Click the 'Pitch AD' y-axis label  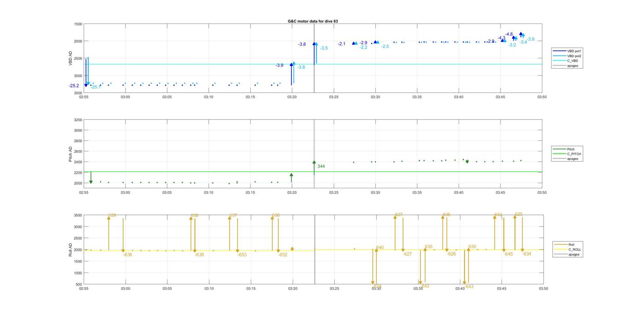[70, 154]
